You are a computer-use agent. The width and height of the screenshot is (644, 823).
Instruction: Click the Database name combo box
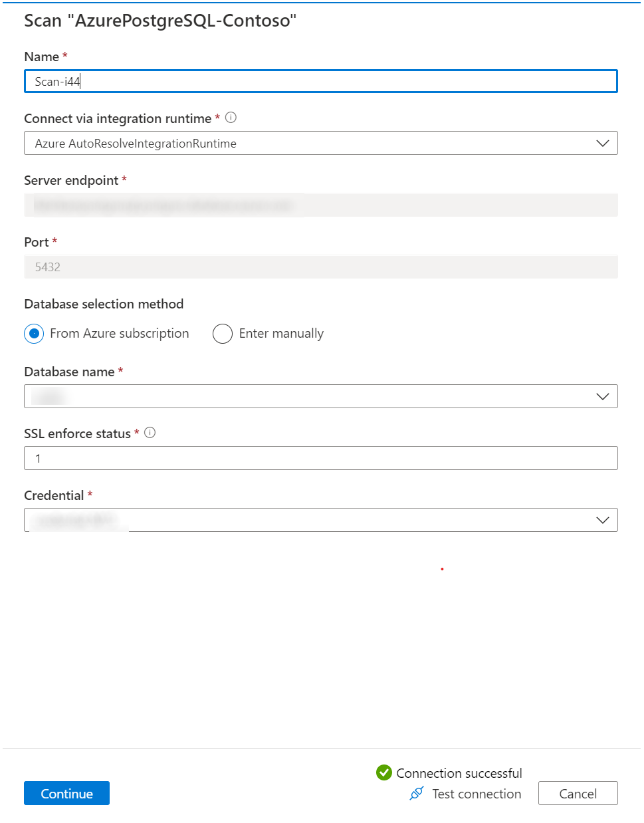[x=321, y=396]
